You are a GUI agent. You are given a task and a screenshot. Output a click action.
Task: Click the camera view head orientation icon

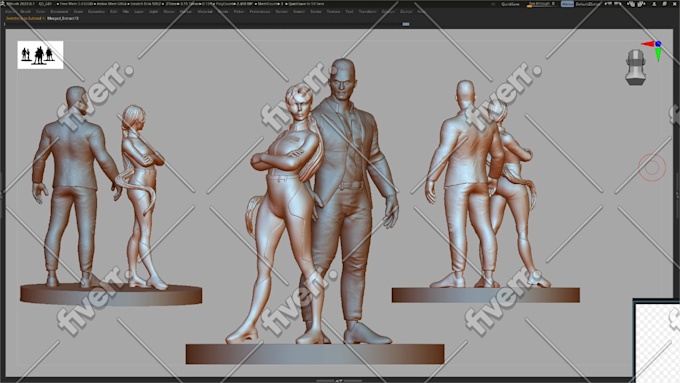pos(635,67)
